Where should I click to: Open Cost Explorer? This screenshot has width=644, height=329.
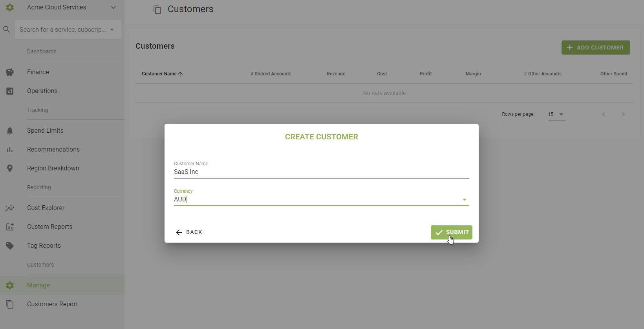46,208
